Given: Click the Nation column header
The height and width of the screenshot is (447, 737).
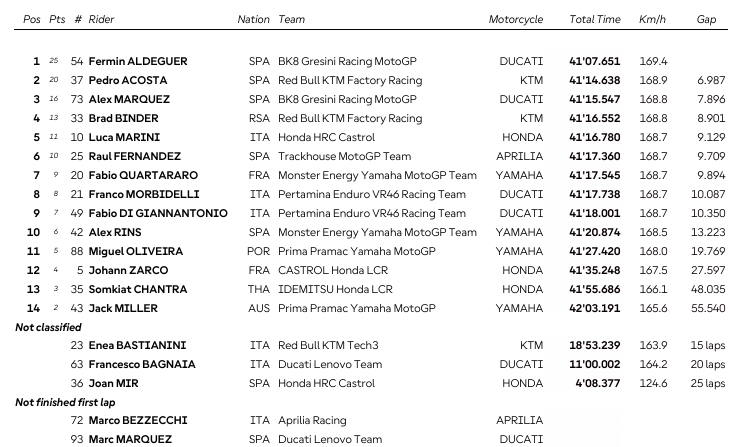Looking at the screenshot, I should (253, 19).
